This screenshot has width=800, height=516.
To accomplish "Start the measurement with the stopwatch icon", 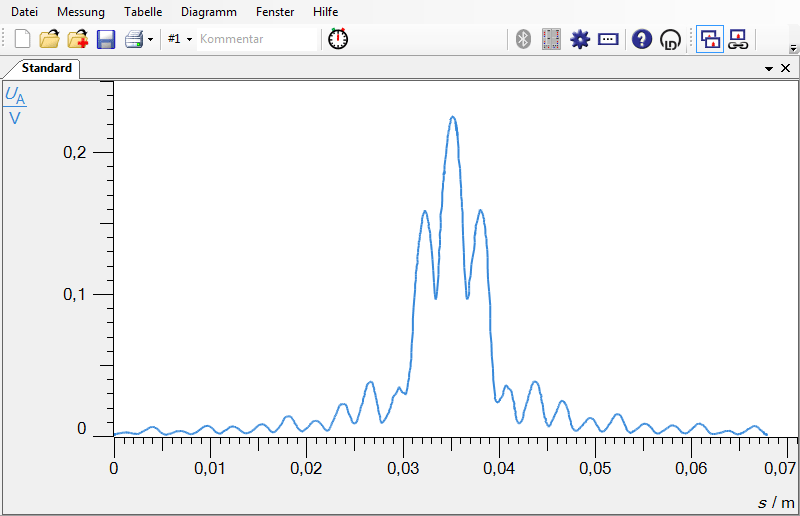I will [338, 39].
